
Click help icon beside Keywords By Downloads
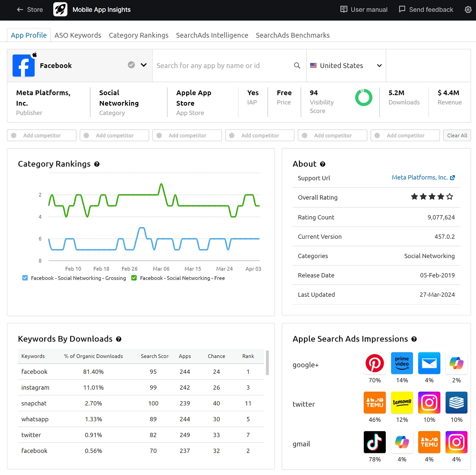pyautogui.click(x=119, y=339)
